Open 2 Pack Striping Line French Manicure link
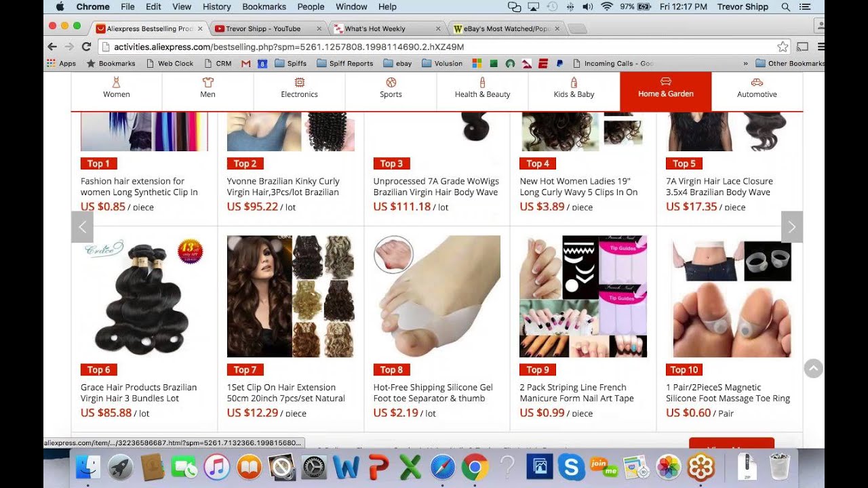This screenshot has width=868, height=488. (x=577, y=392)
